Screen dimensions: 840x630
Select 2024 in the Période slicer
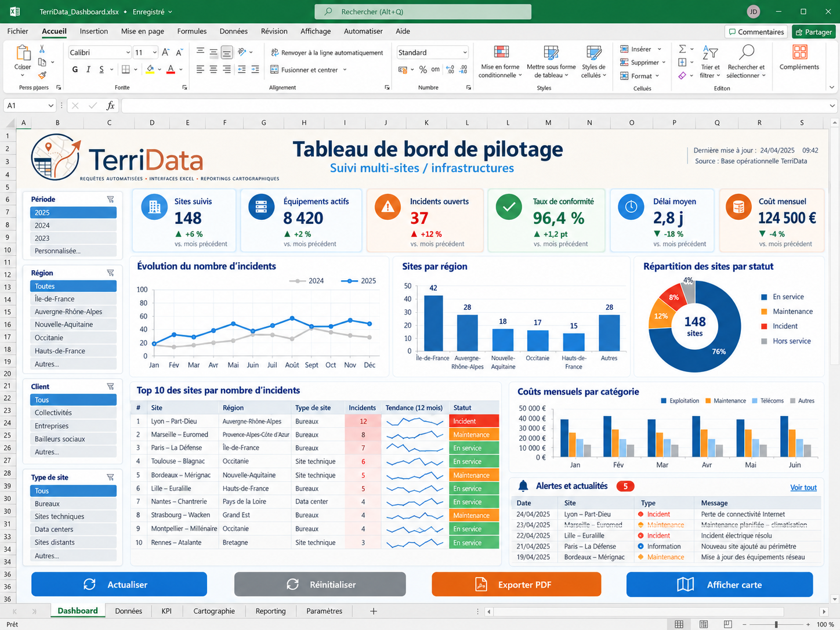(73, 225)
